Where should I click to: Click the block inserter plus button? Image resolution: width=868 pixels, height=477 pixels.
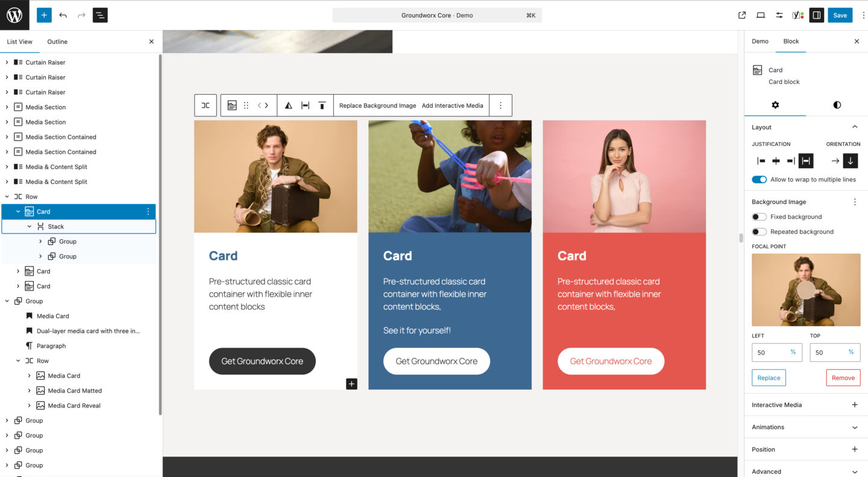tap(44, 15)
